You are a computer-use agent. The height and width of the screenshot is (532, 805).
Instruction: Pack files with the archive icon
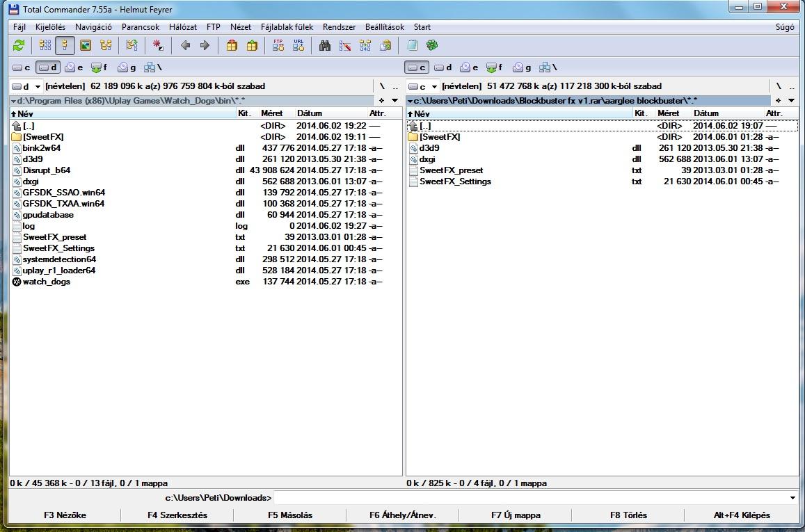point(232,46)
